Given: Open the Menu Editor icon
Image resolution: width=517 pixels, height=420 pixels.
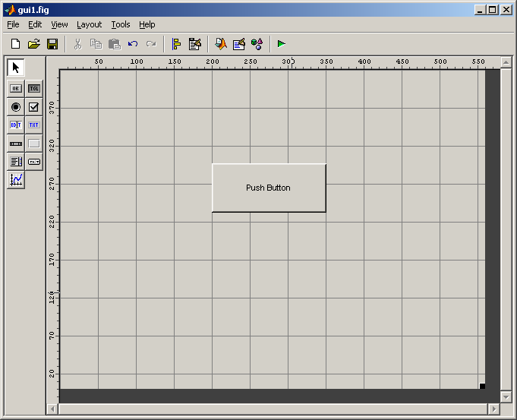Looking at the screenshot, I should click(x=195, y=44).
